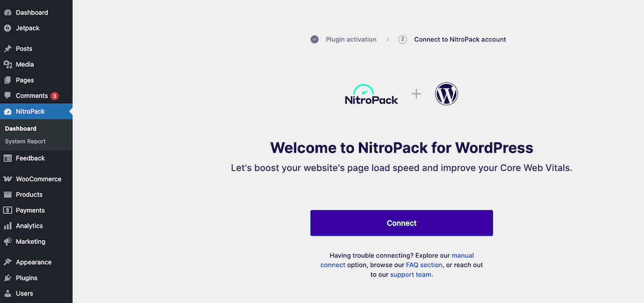
Task: Click the Posts pushpin icon
Action: coord(8,49)
